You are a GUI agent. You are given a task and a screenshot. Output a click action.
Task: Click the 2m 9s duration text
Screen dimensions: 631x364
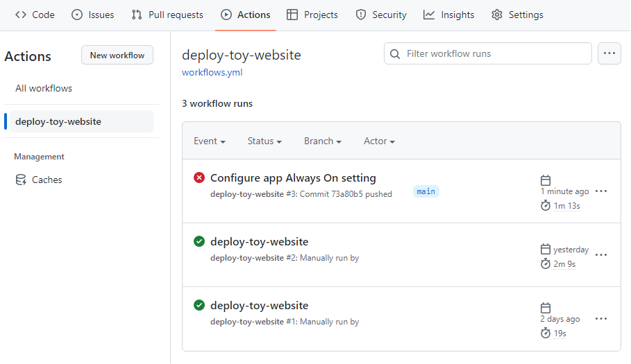564,264
